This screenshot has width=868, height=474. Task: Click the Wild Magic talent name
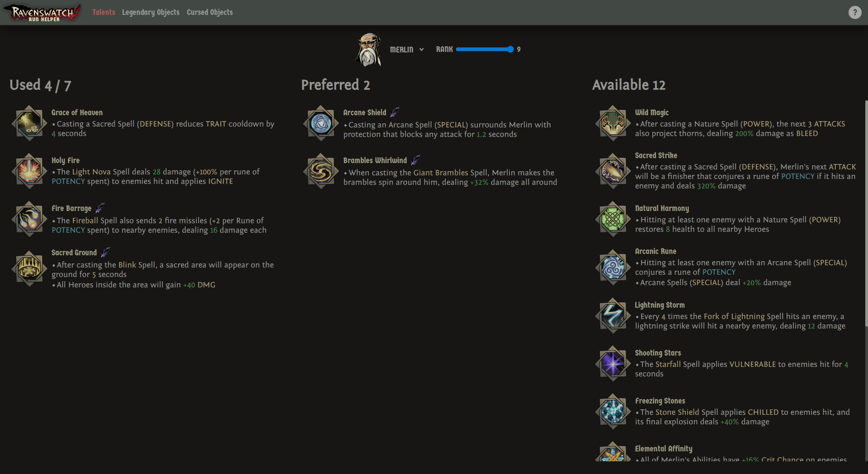tap(652, 113)
